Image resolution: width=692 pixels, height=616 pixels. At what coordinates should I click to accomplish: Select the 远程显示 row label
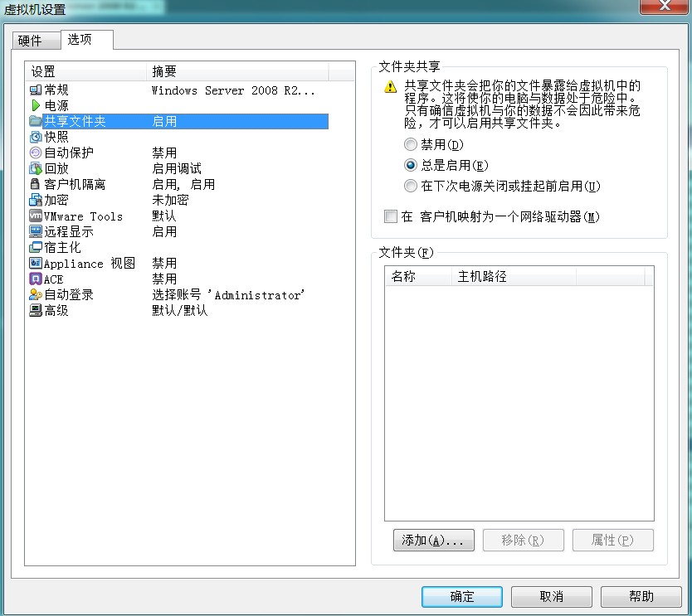point(69,232)
